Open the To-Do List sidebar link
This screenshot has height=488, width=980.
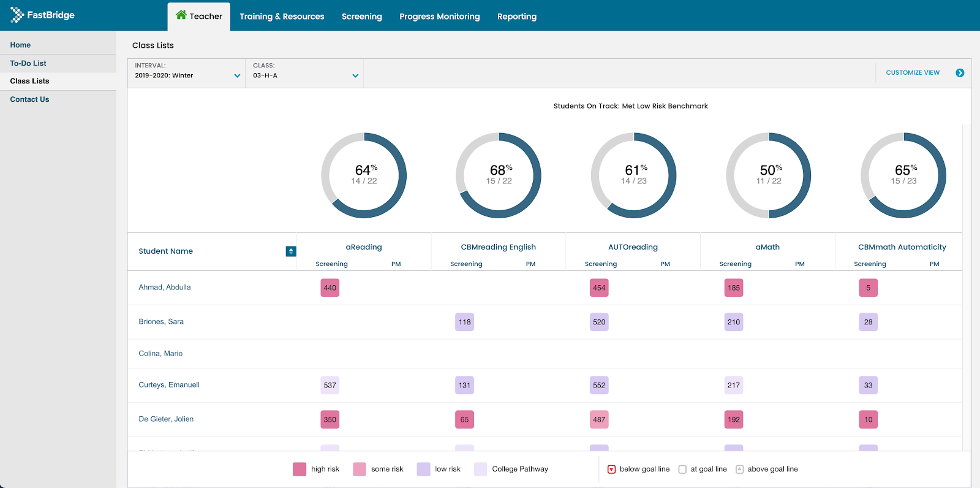pyautogui.click(x=28, y=63)
